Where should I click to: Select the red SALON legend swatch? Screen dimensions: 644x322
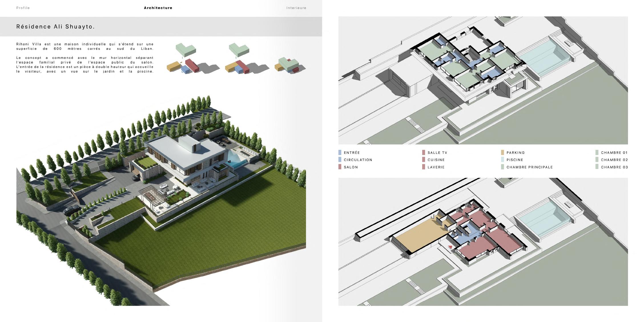pyautogui.click(x=340, y=167)
